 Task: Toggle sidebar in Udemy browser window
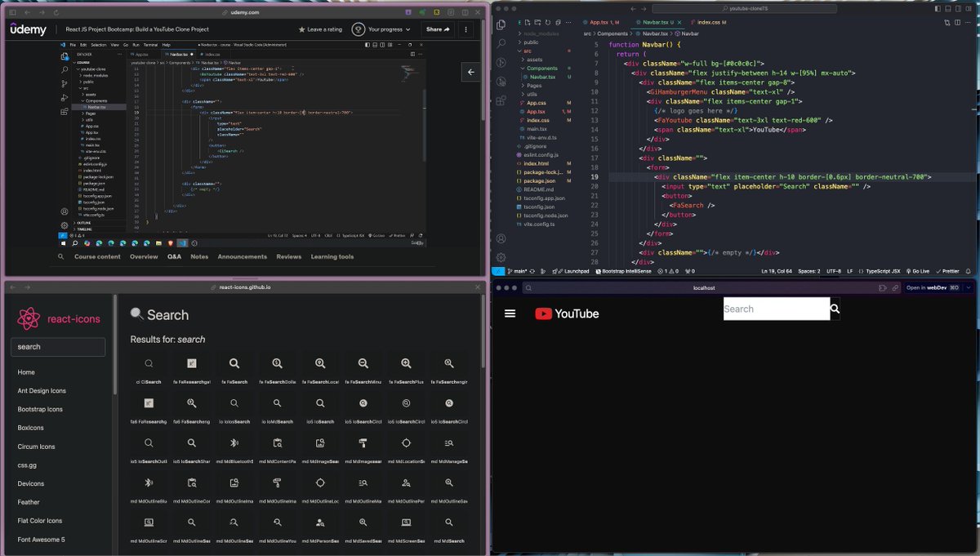pos(11,13)
